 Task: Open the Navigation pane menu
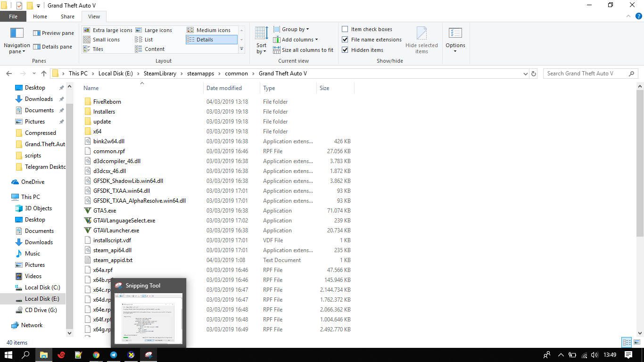tap(17, 41)
